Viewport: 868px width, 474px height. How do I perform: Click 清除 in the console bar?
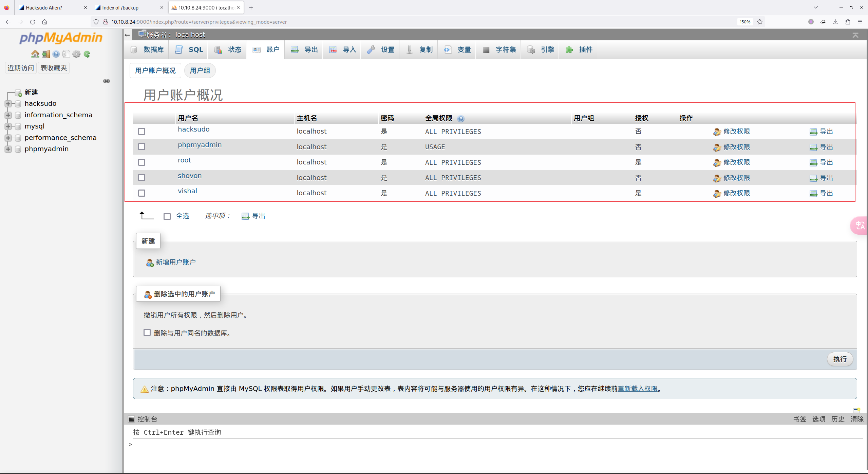[x=857, y=419]
